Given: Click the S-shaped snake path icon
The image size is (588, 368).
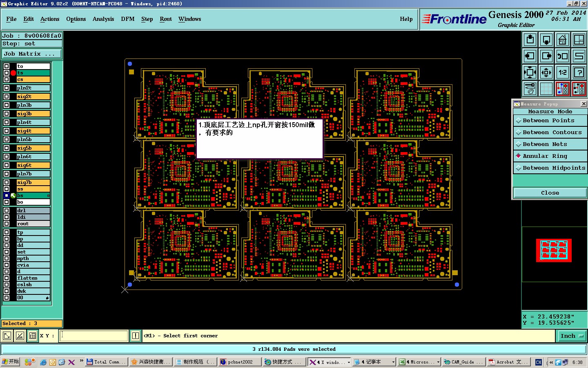Looking at the screenshot, I should (x=579, y=56).
